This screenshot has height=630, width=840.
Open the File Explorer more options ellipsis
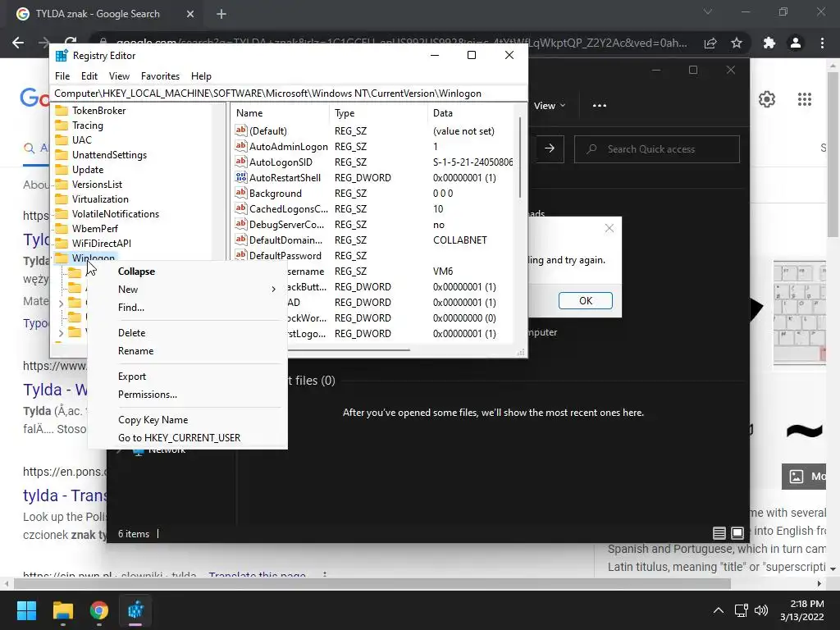(600, 106)
